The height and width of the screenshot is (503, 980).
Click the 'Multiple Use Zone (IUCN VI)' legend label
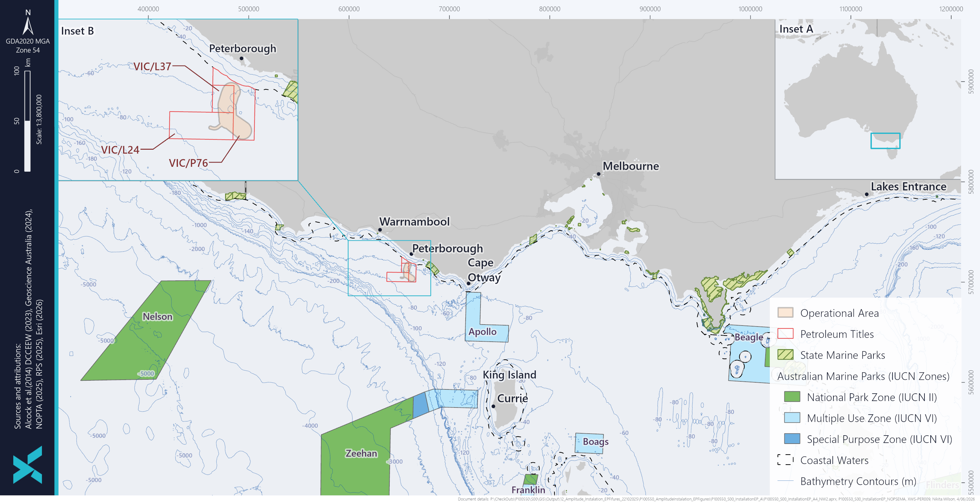point(872,418)
